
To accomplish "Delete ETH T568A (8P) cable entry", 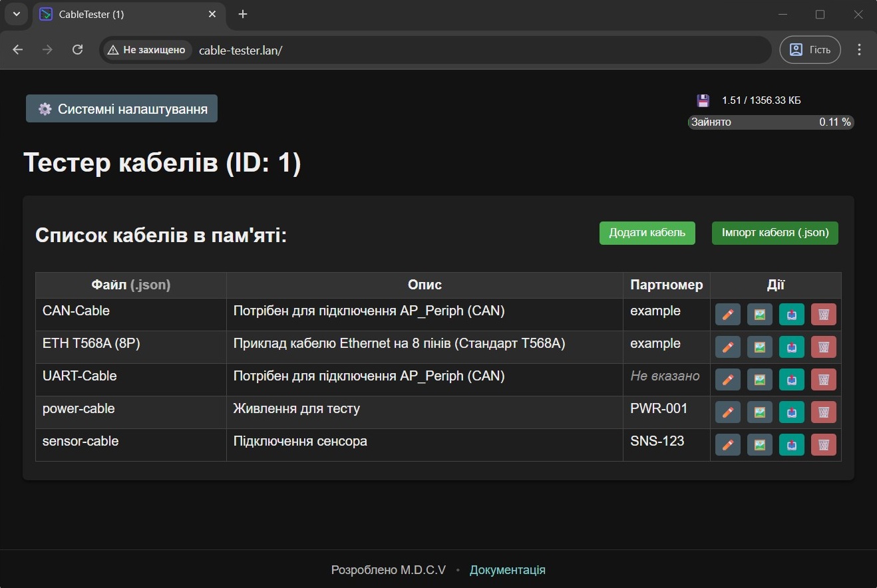I will (x=823, y=347).
